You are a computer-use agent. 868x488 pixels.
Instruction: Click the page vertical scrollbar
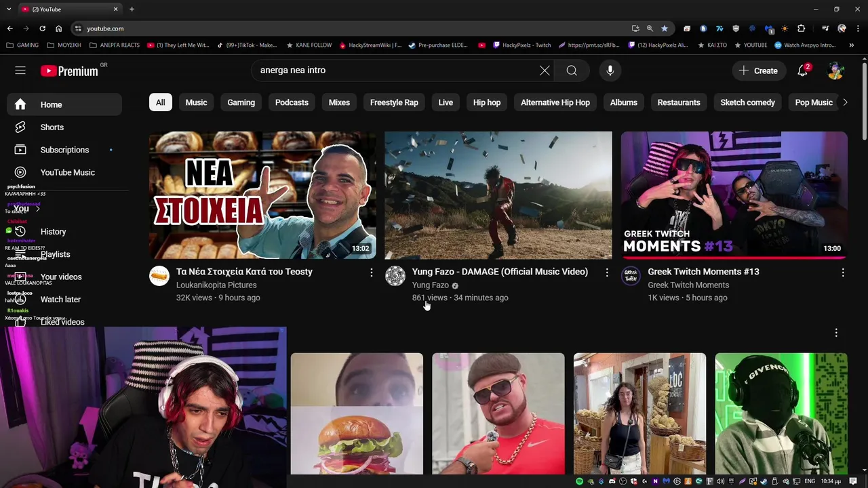pos(865,102)
